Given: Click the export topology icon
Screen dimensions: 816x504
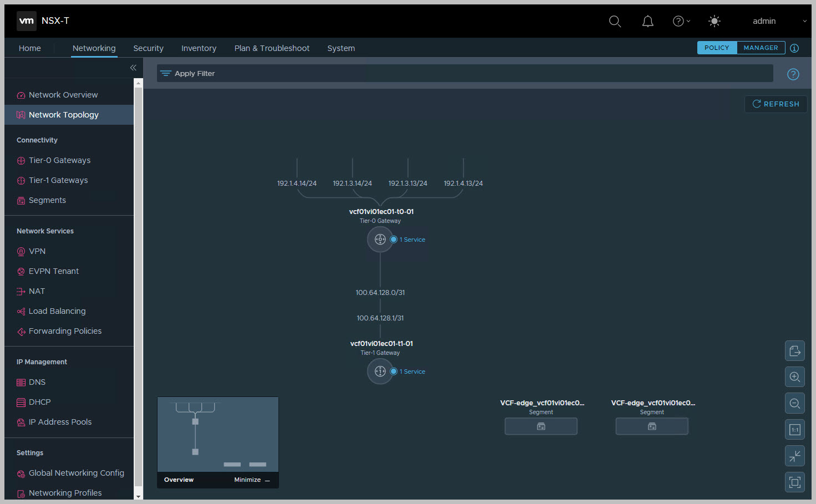Looking at the screenshot, I should pos(794,351).
